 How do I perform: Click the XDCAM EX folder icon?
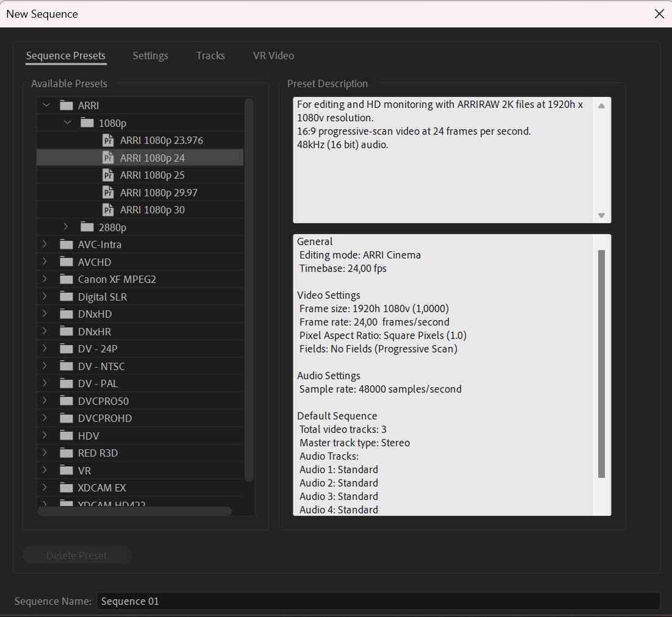tap(66, 487)
